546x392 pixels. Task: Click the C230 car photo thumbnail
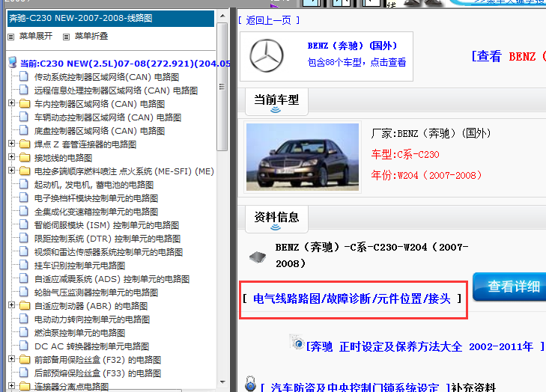click(x=303, y=157)
